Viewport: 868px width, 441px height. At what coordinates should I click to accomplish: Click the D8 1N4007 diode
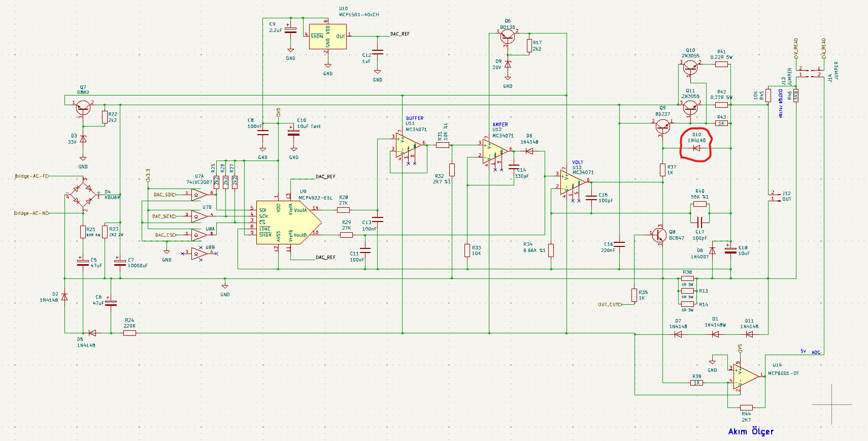(x=712, y=251)
